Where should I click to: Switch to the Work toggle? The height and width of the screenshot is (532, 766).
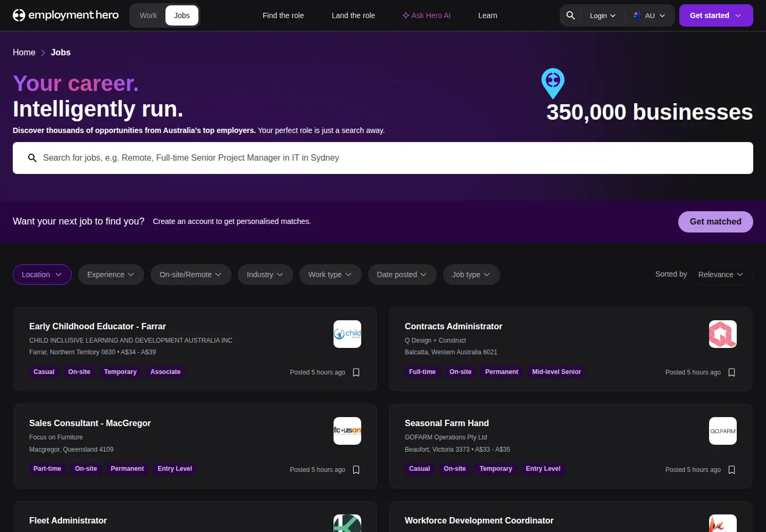[x=148, y=15]
